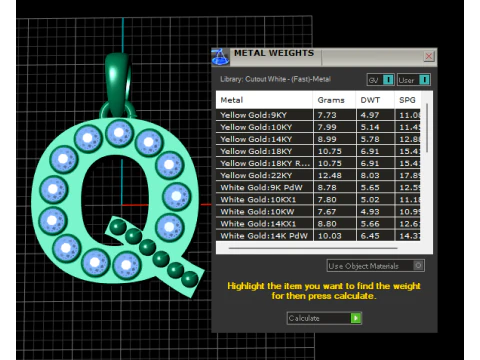Sort by the Metal column header
Image resolution: width=480 pixels, height=360 pixels.
(264, 100)
